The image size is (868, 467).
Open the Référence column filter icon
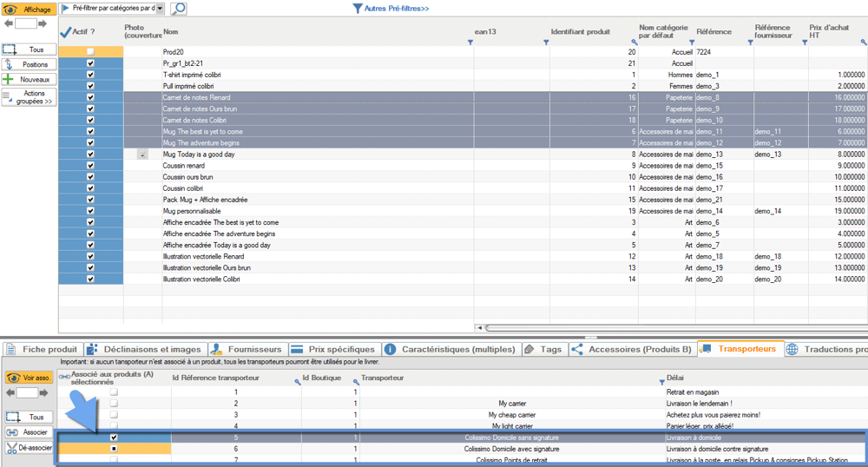pos(750,42)
